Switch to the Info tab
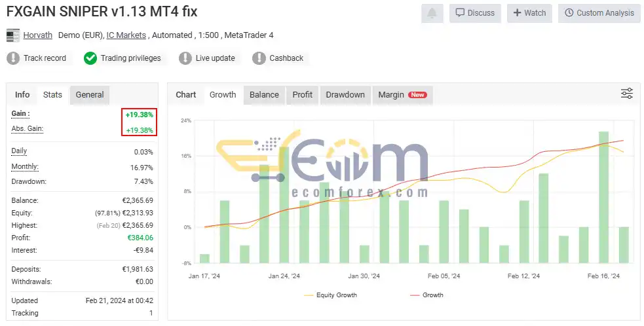This screenshot has width=644, height=326. pyautogui.click(x=22, y=95)
